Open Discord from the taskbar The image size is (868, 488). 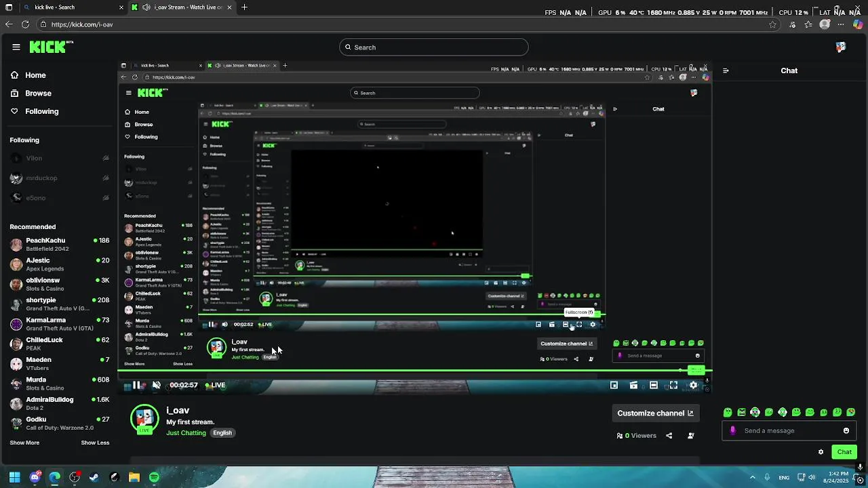click(x=35, y=477)
